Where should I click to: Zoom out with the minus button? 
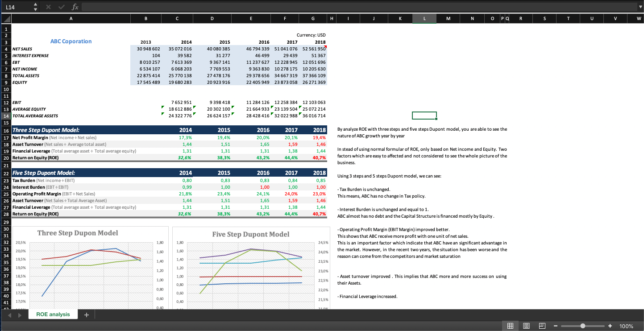coord(556,326)
